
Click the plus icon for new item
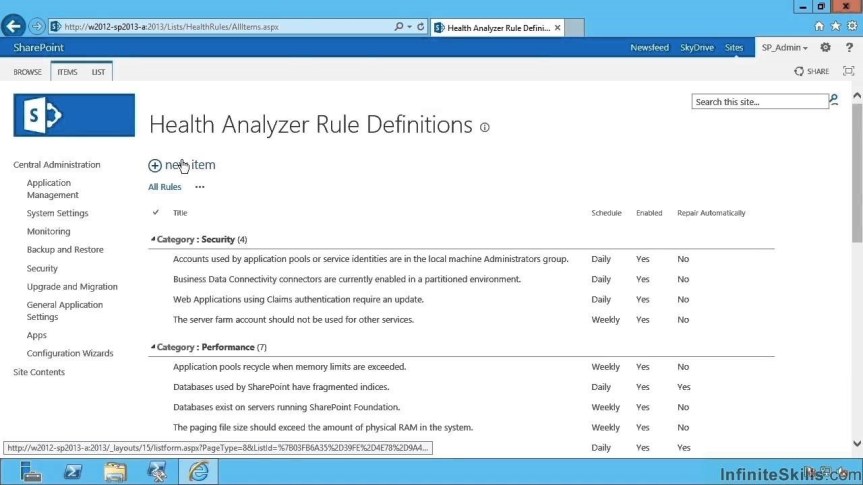[155, 165]
